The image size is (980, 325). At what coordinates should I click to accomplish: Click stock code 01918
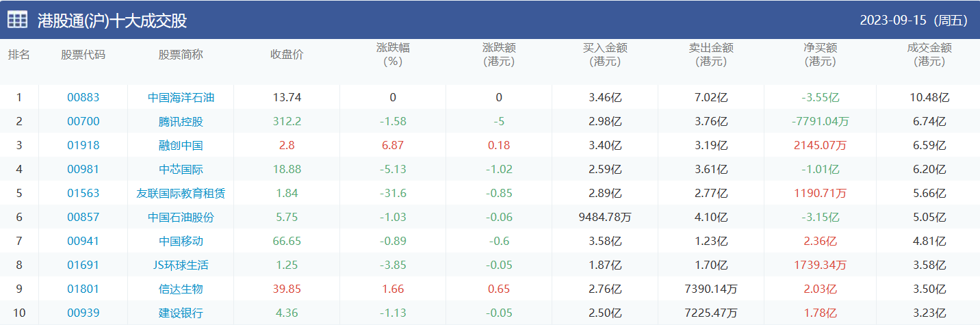(x=83, y=145)
